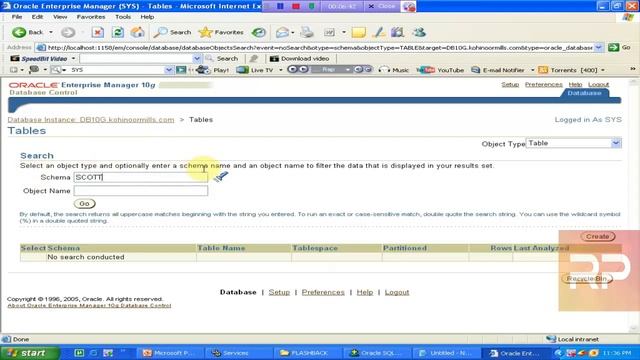Open the address bar URL dropdown arrow

coord(598,47)
